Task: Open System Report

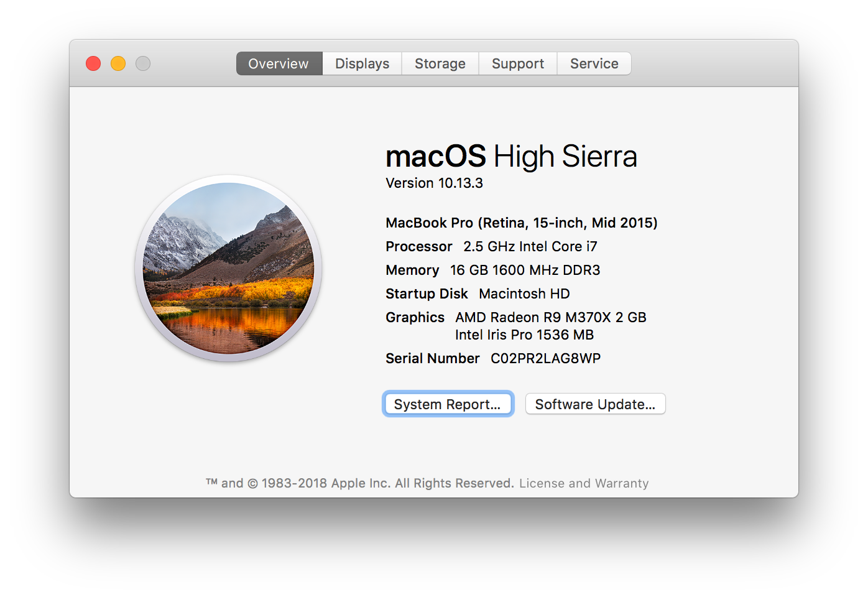Action: coord(448,404)
